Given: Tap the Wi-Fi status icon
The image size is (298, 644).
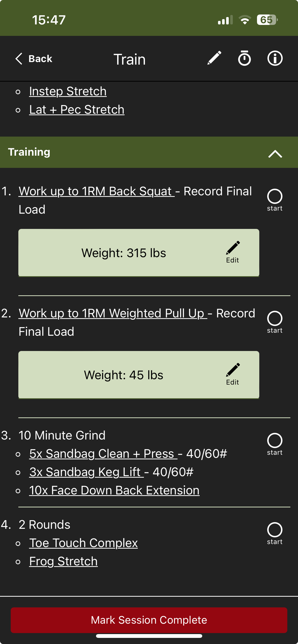Looking at the screenshot, I should point(245,20).
